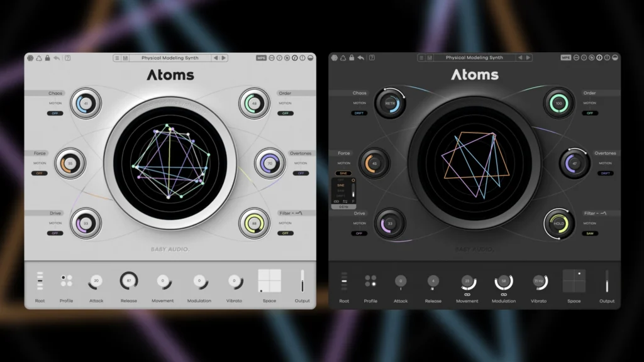The height and width of the screenshot is (362, 644).
Task: Click the italic info circle icon in light window
Action: (295, 58)
